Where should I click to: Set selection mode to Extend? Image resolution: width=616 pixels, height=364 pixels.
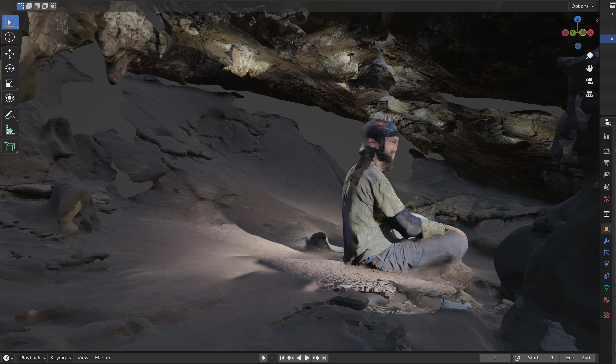pos(29,6)
